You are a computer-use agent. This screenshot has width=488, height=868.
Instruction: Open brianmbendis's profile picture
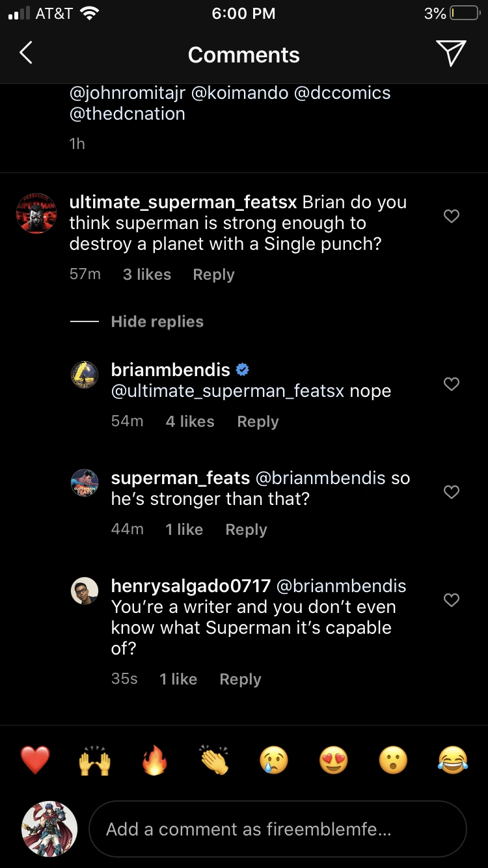[x=85, y=374]
